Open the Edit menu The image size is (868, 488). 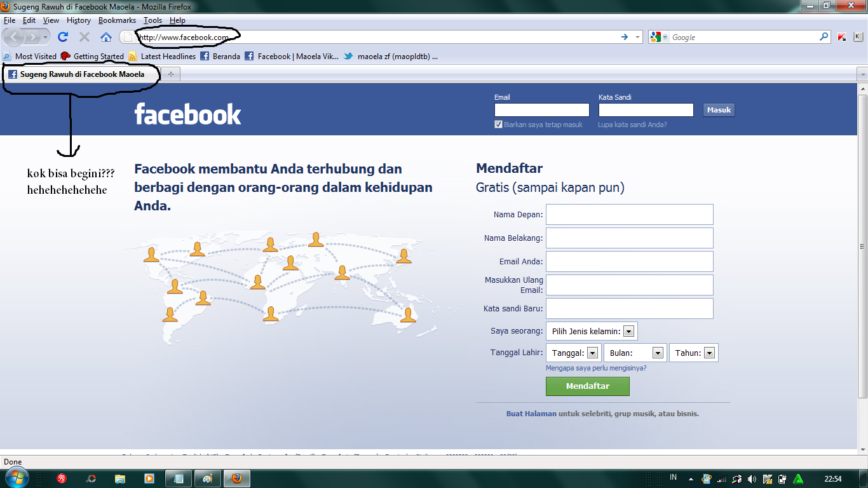tap(29, 20)
